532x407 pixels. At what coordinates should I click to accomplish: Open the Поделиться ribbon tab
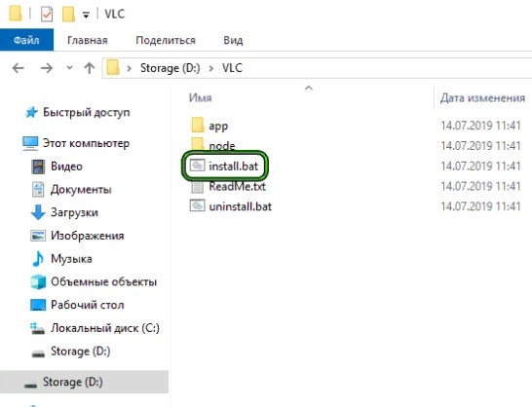tap(166, 40)
